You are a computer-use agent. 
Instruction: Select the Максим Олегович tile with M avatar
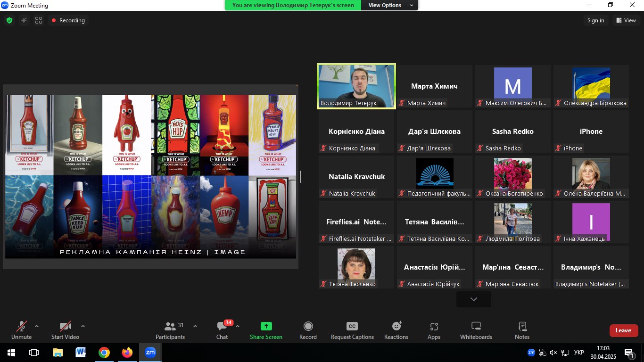513,86
